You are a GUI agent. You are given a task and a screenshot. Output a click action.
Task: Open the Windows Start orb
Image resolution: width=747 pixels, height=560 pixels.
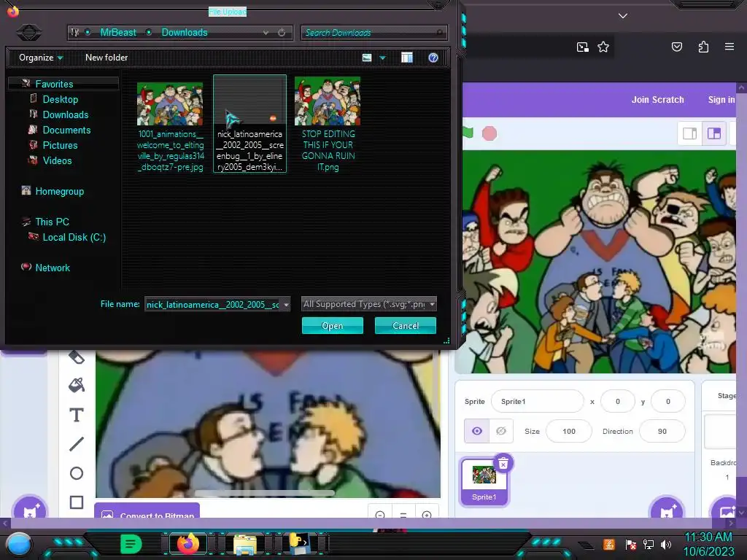18,544
